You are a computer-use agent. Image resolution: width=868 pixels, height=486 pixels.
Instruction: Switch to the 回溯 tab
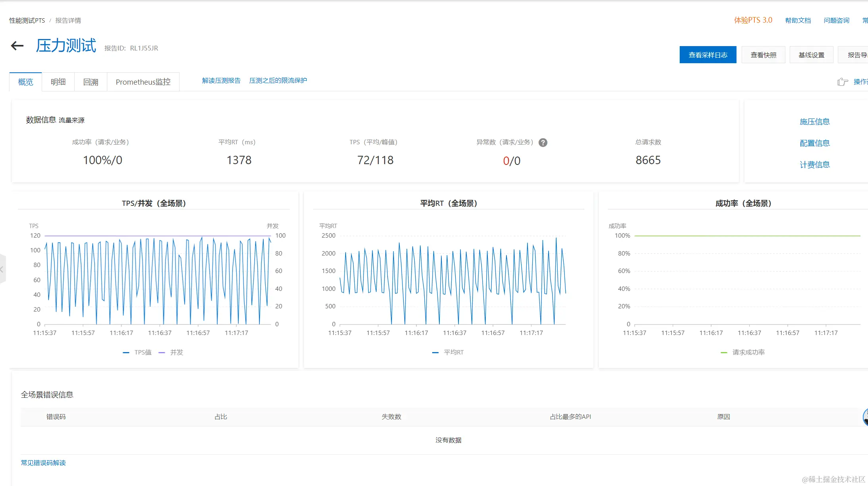pyautogui.click(x=91, y=82)
